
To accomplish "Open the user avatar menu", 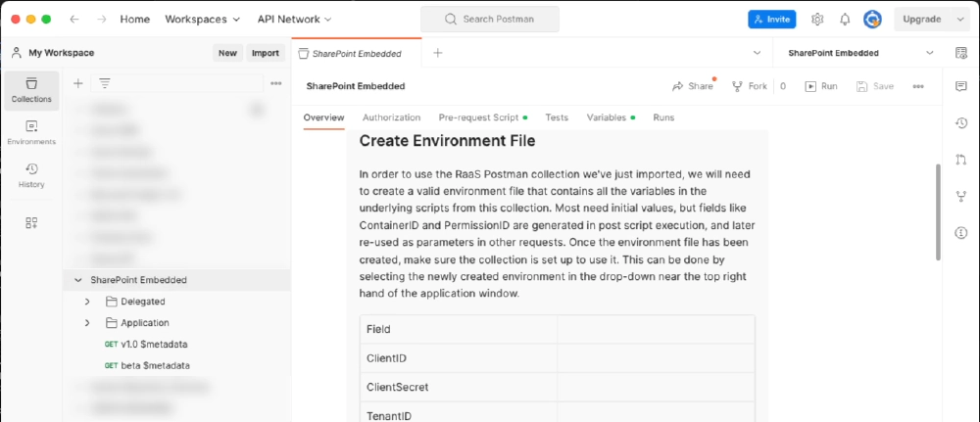I will point(872,20).
